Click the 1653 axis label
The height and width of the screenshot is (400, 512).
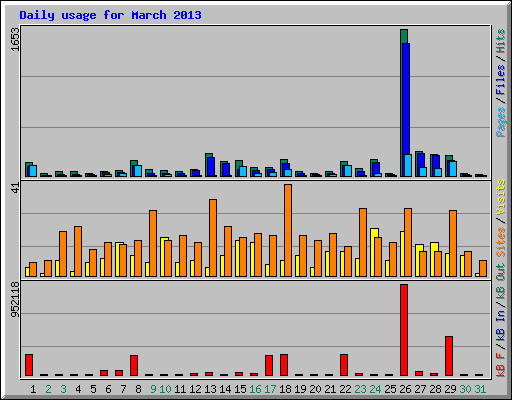pos(15,39)
